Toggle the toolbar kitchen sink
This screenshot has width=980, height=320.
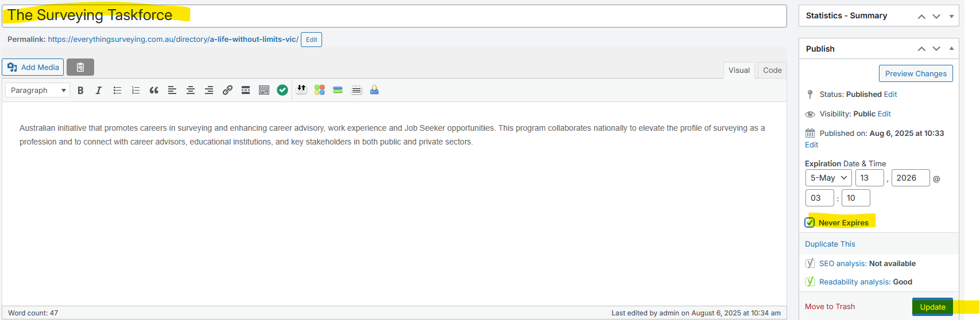pyautogui.click(x=264, y=90)
